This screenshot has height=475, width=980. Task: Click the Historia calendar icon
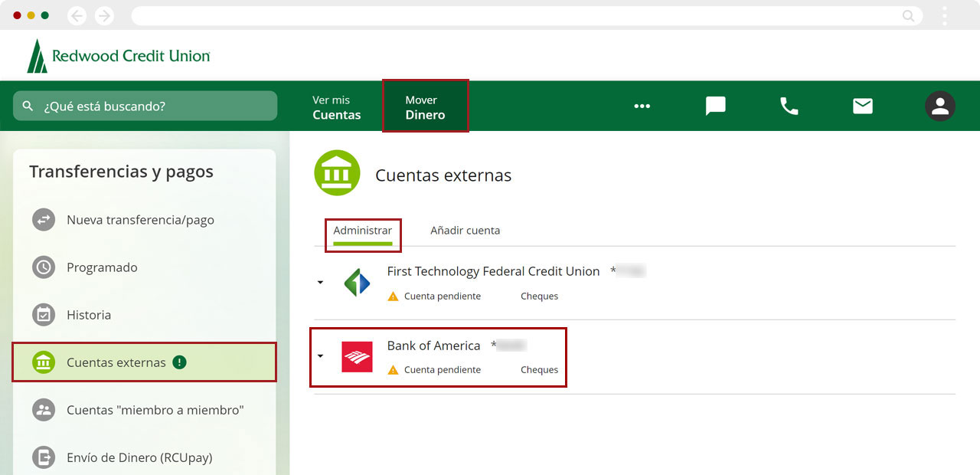tap(44, 315)
